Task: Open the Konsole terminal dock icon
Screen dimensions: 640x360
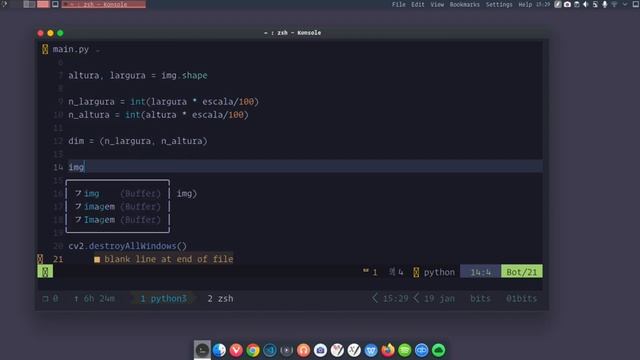Action: click(x=202, y=350)
